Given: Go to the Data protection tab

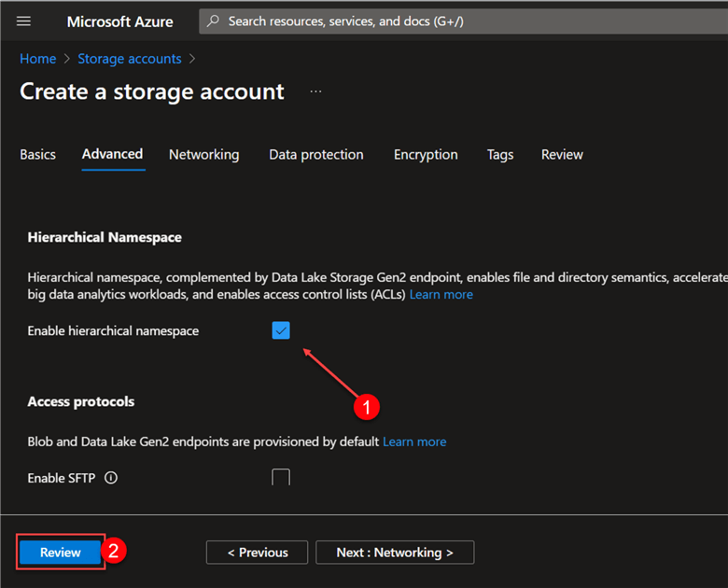Looking at the screenshot, I should [316, 155].
